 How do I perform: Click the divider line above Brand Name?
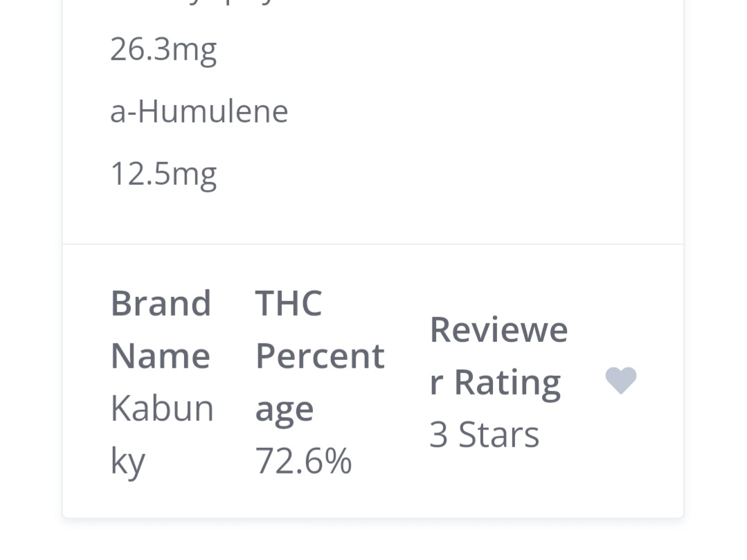point(373,244)
